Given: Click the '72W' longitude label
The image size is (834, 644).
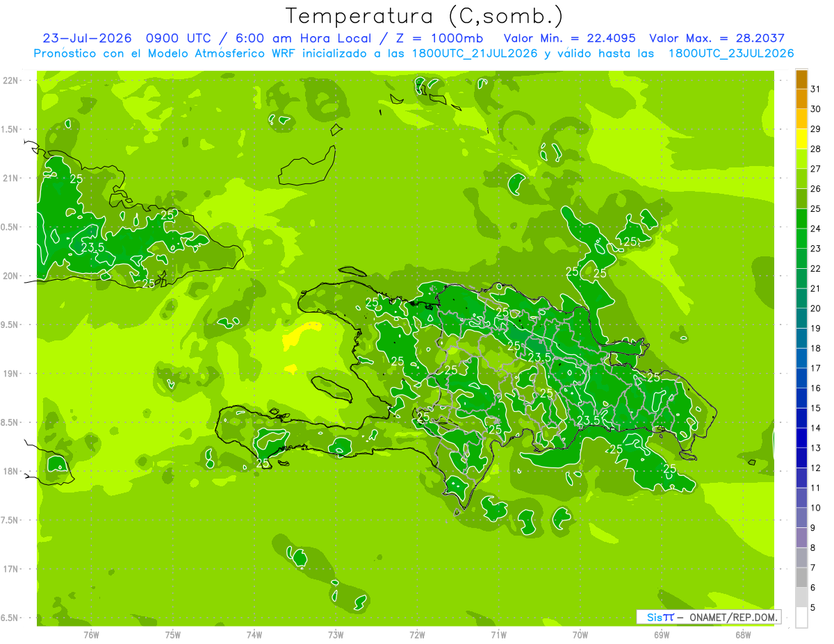Looking at the screenshot, I should (x=417, y=634).
